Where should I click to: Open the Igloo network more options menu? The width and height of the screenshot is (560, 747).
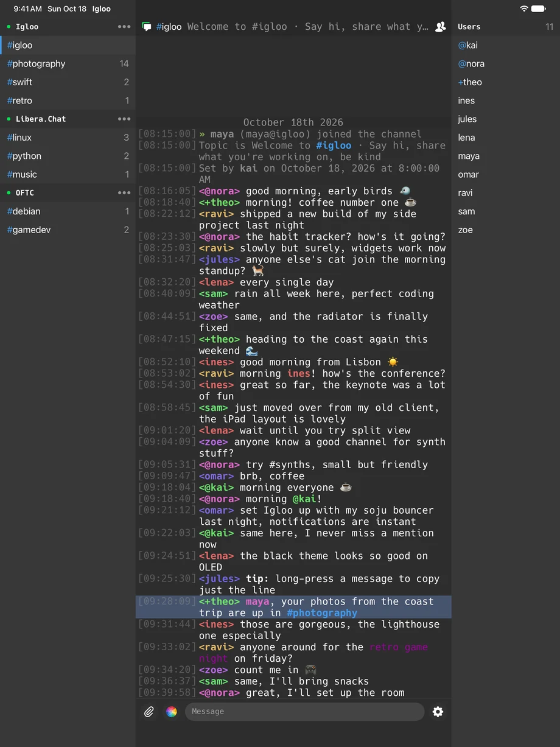coord(124,27)
